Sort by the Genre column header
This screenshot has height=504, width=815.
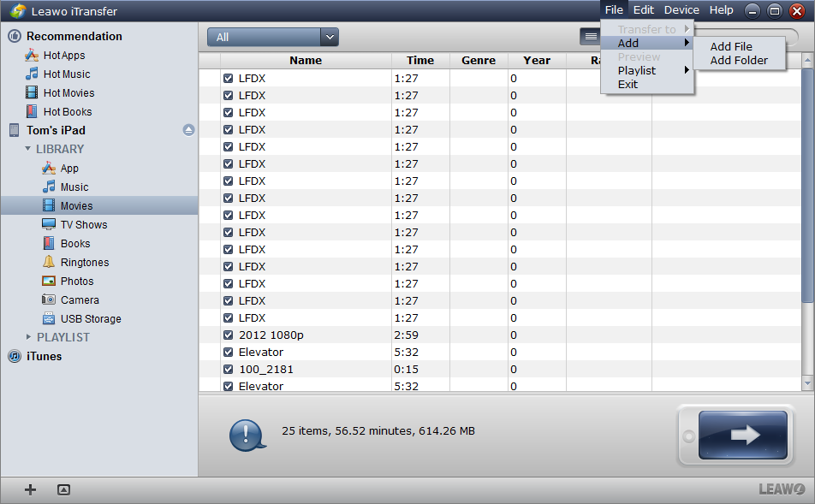tap(479, 60)
